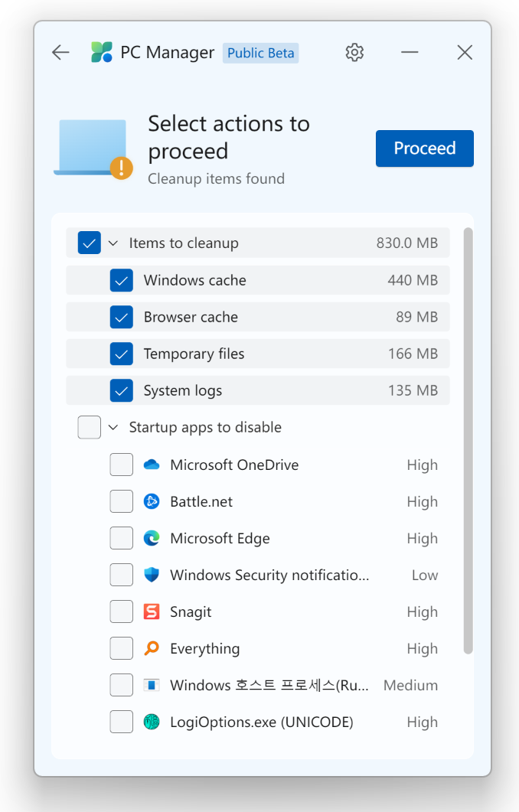Check the LogiOptions.exe checkbox
The image size is (519, 812).
pos(121,722)
